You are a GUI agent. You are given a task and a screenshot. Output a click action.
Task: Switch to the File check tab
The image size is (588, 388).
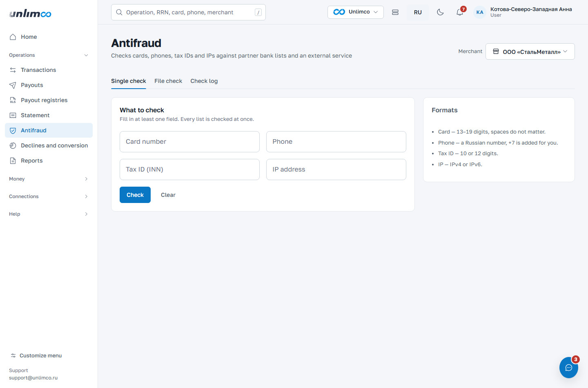point(168,81)
